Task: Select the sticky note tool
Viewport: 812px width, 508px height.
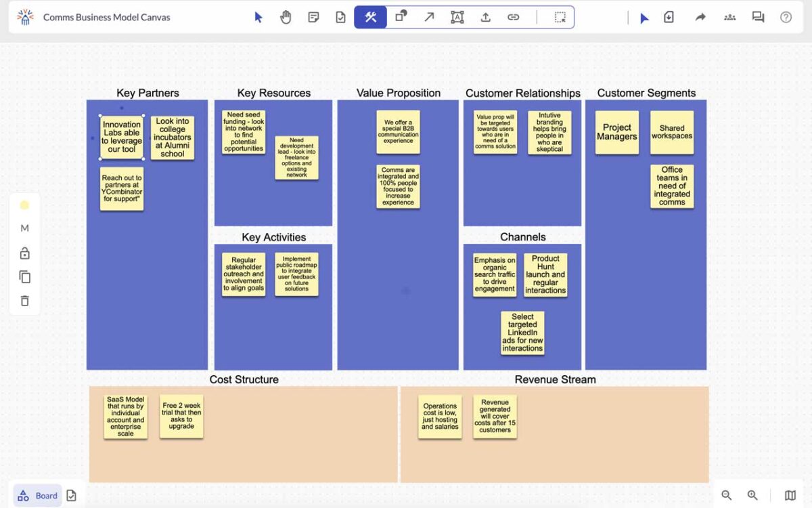Action: point(313,18)
